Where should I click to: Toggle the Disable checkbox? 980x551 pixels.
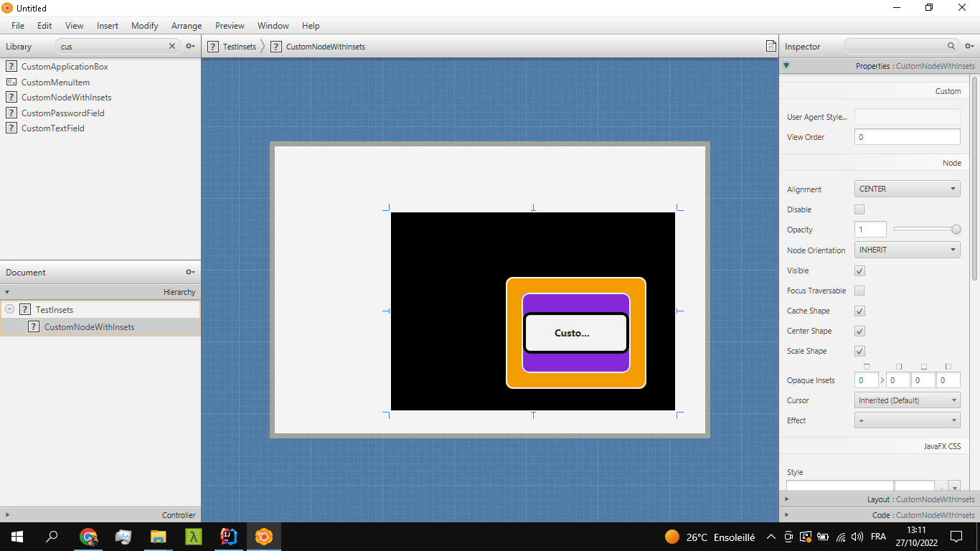pyautogui.click(x=858, y=209)
